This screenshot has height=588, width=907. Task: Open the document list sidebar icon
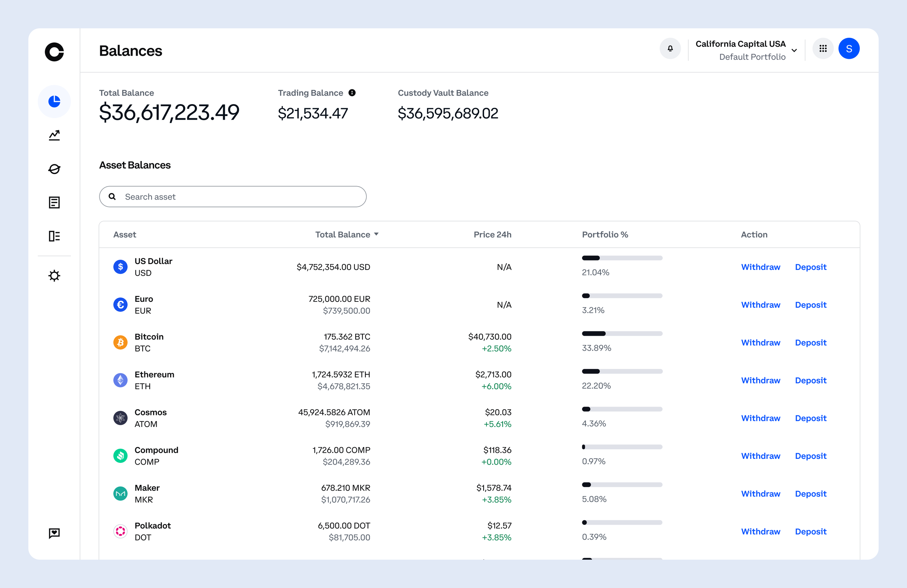click(x=54, y=202)
